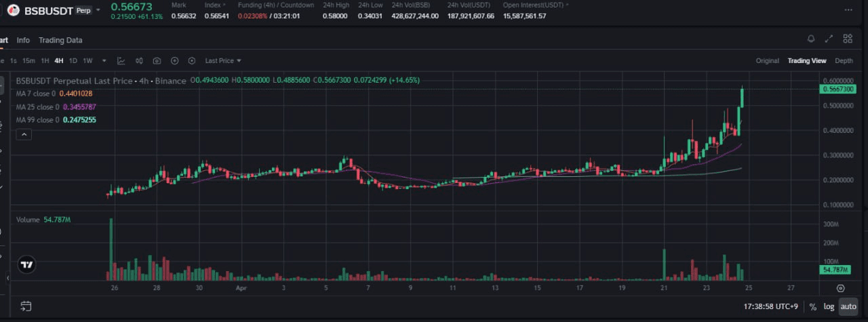Switch to Depth chart view

(844, 61)
